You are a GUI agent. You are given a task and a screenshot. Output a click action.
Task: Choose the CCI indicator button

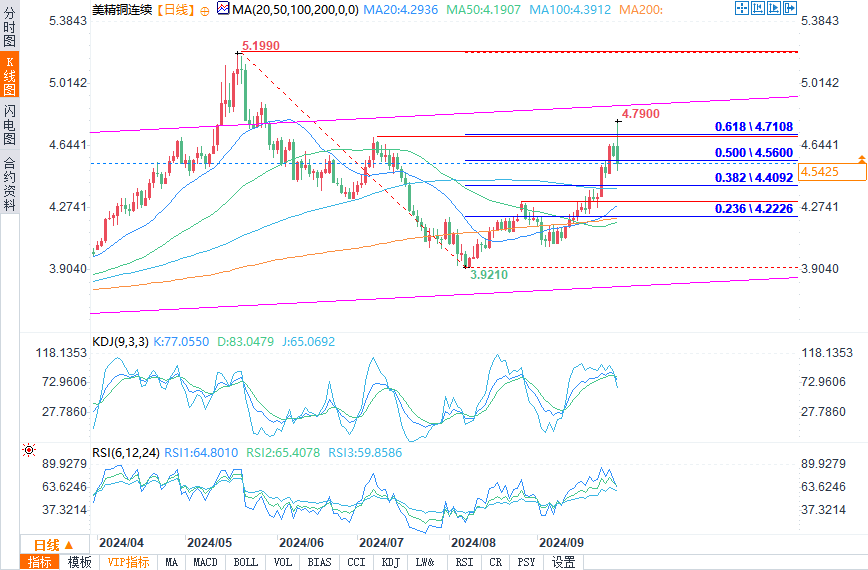pyautogui.click(x=356, y=562)
